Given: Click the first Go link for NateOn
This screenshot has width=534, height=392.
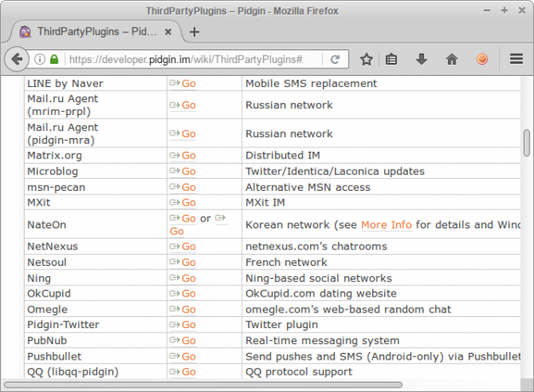Looking at the screenshot, I should pyautogui.click(x=183, y=218).
